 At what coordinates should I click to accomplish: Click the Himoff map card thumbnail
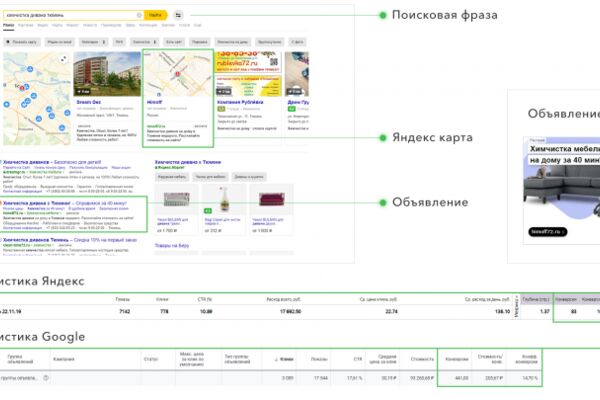click(178, 74)
